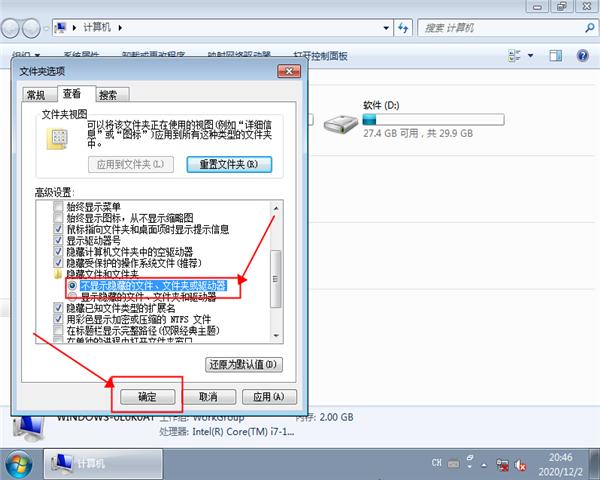Switch to the 常规 tab
This screenshot has width=600, height=480.
pos(36,95)
